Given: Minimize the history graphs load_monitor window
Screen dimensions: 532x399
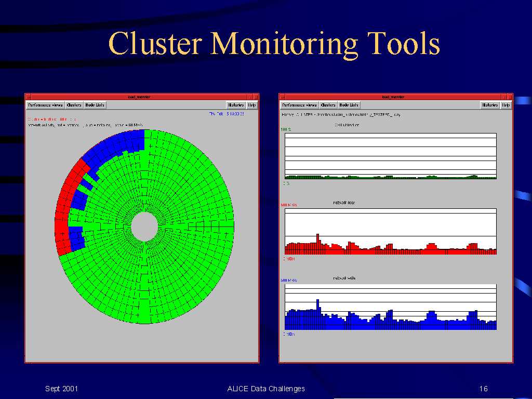Looking at the screenshot, I should click(x=503, y=97).
